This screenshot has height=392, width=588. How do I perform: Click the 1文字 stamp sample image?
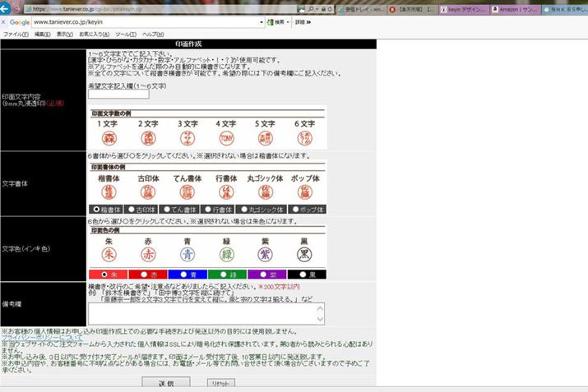(108, 138)
